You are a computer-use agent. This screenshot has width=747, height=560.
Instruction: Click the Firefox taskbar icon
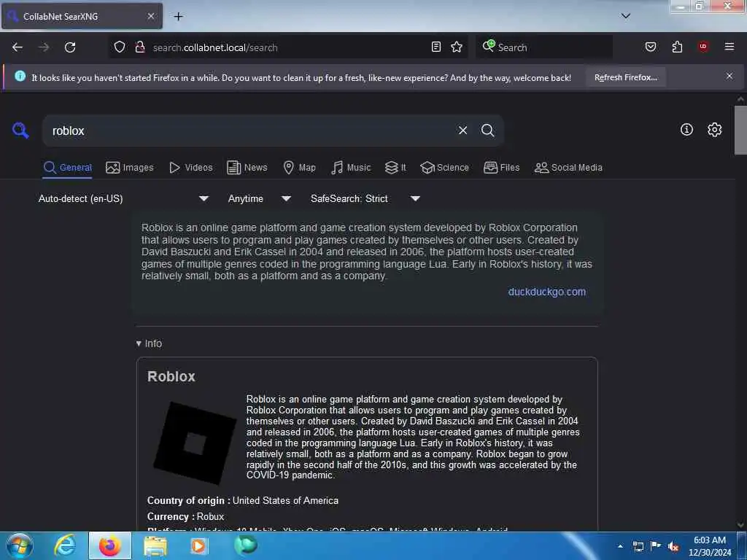pyautogui.click(x=109, y=545)
